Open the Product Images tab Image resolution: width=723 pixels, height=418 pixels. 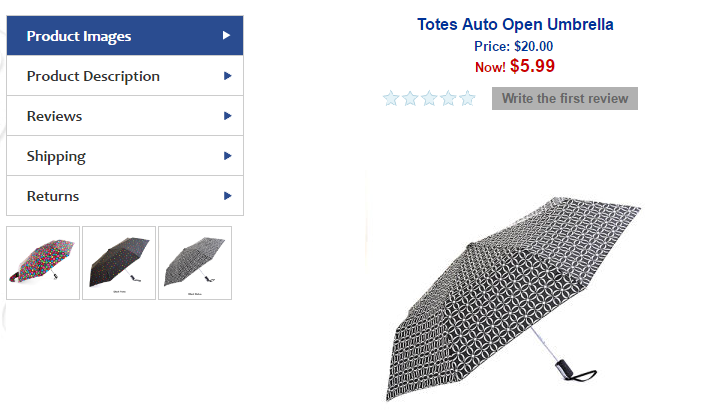[79, 36]
